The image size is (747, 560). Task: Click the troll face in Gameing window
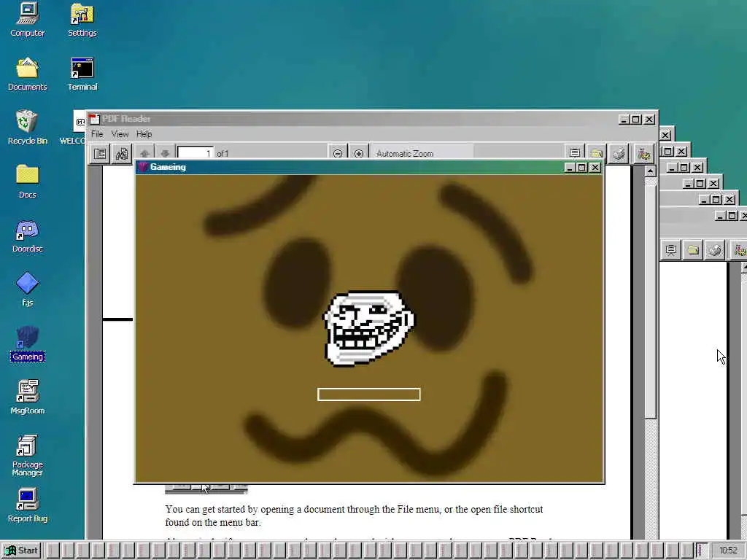(x=368, y=328)
